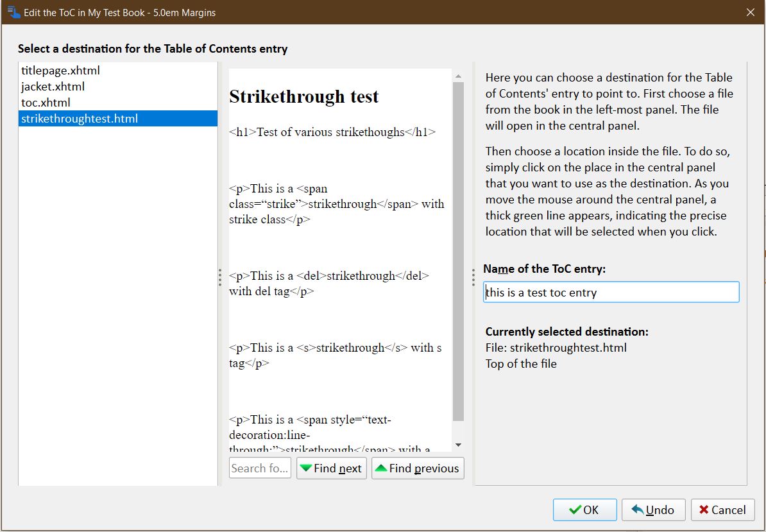Close the Edit the ToC dialog
This screenshot has width=766, height=532.
751,12
